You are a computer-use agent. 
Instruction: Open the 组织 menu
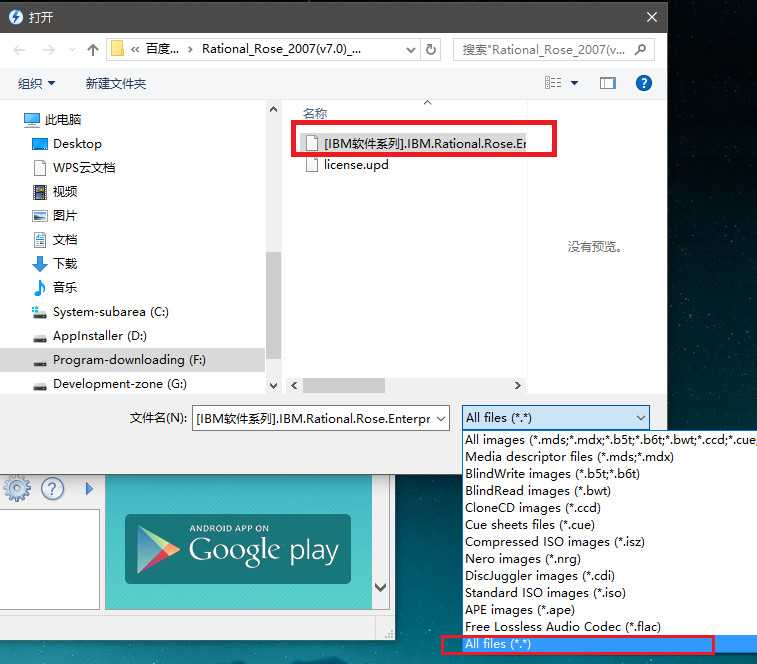[x=36, y=84]
